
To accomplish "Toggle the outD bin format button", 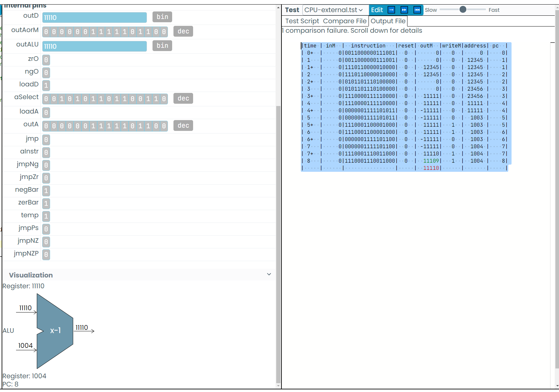I will click(162, 17).
